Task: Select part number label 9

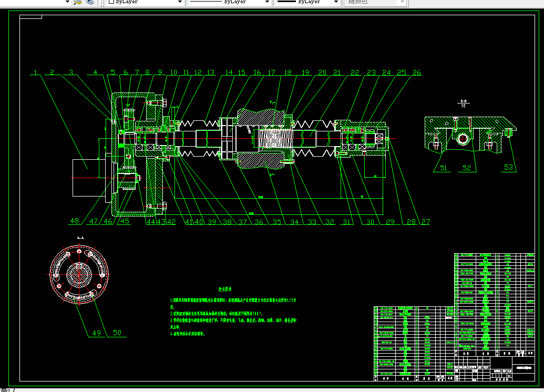Action: [160, 72]
